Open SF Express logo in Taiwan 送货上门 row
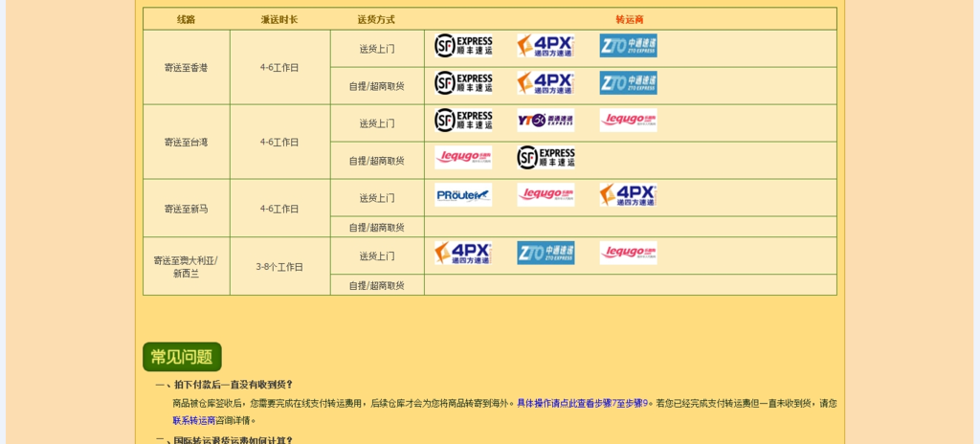The height and width of the screenshot is (444, 980). [463, 120]
